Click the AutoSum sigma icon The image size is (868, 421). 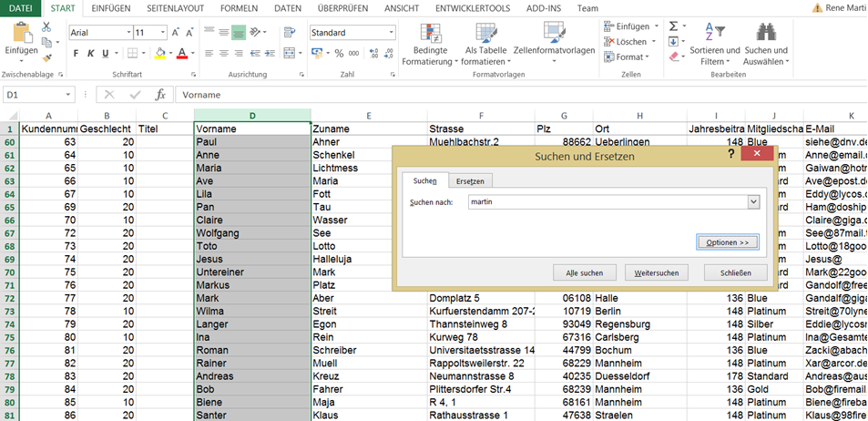tap(673, 27)
